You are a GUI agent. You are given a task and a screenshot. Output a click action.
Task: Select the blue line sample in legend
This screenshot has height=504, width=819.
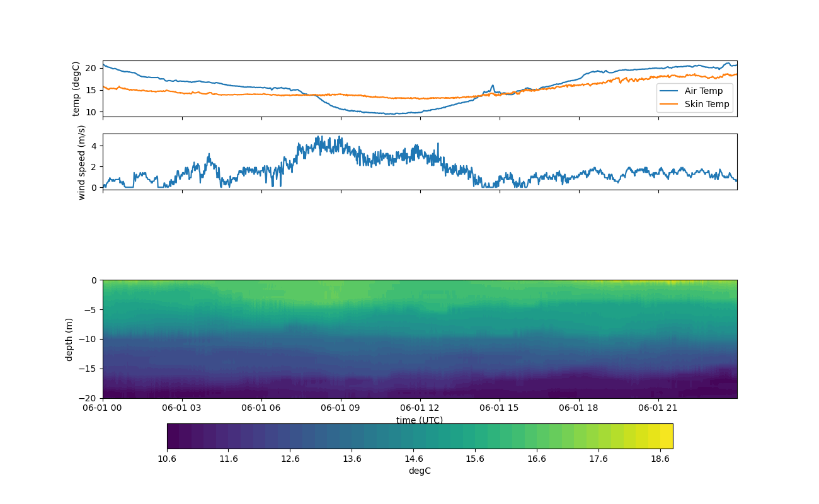pos(670,91)
